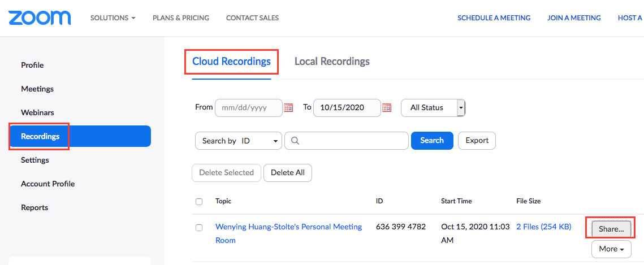Select Recordings in the sidebar
The image size is (644, 265).
coord(80,136)
